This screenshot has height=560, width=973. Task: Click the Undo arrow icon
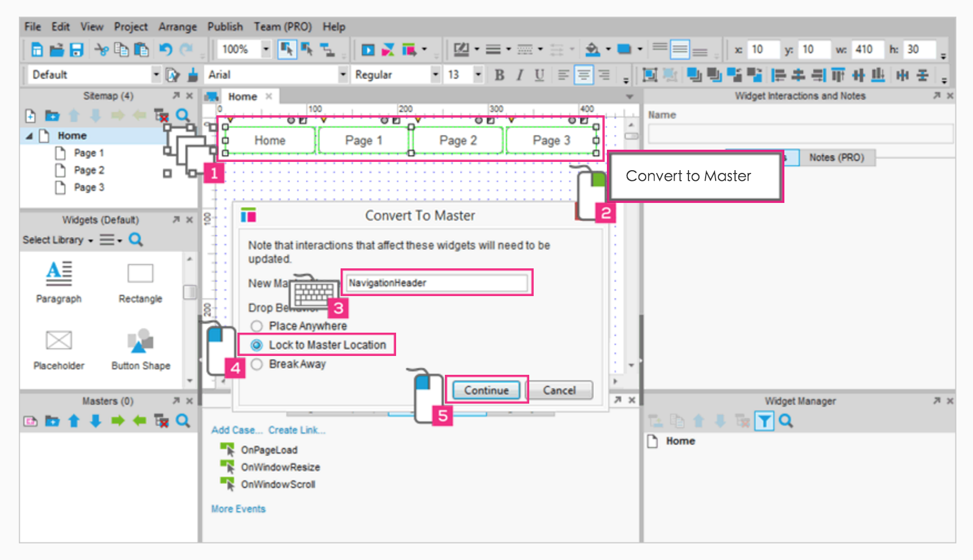[x=165, y=50]
